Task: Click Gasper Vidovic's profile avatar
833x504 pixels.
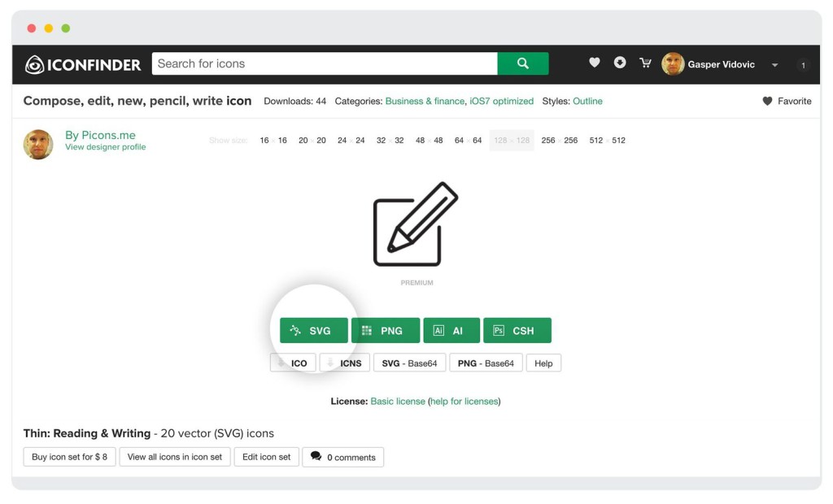Action: [x=672, y=63]
